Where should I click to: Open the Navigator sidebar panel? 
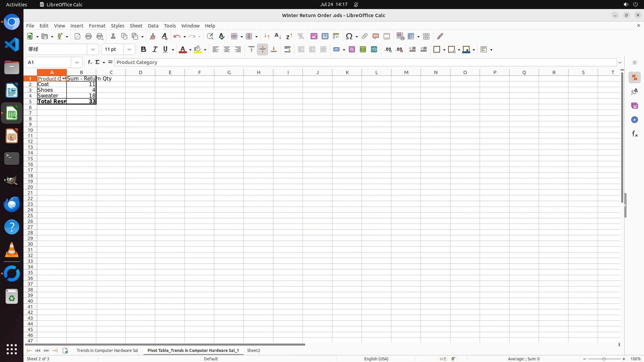pyautogui.click(x=635, y=120)
